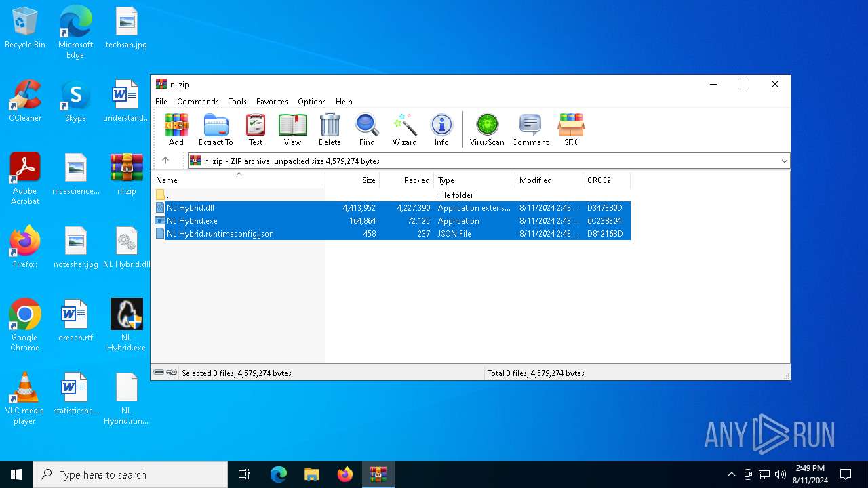Open volume control in system tray
The width and height of the screenshot is (868, 488).
coord(781,474)
